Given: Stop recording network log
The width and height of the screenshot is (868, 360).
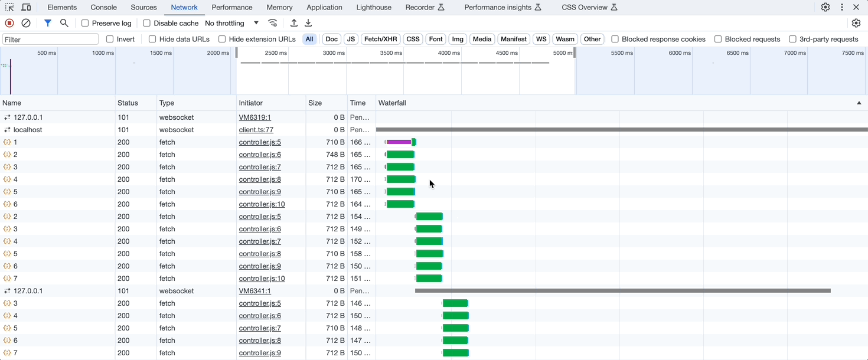Looking at the screenshot, I should pos(9,23).
